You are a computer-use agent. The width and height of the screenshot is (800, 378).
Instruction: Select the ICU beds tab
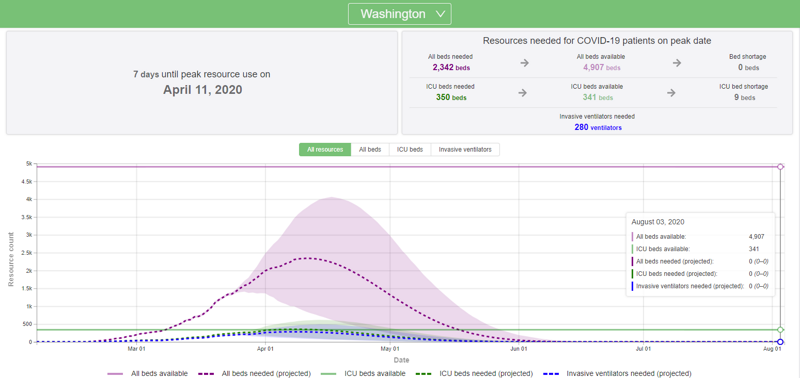tap(410, 149)
